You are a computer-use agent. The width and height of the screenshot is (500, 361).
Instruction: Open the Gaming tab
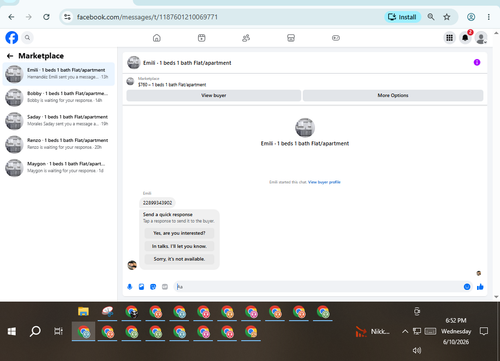tap(336, 38)
